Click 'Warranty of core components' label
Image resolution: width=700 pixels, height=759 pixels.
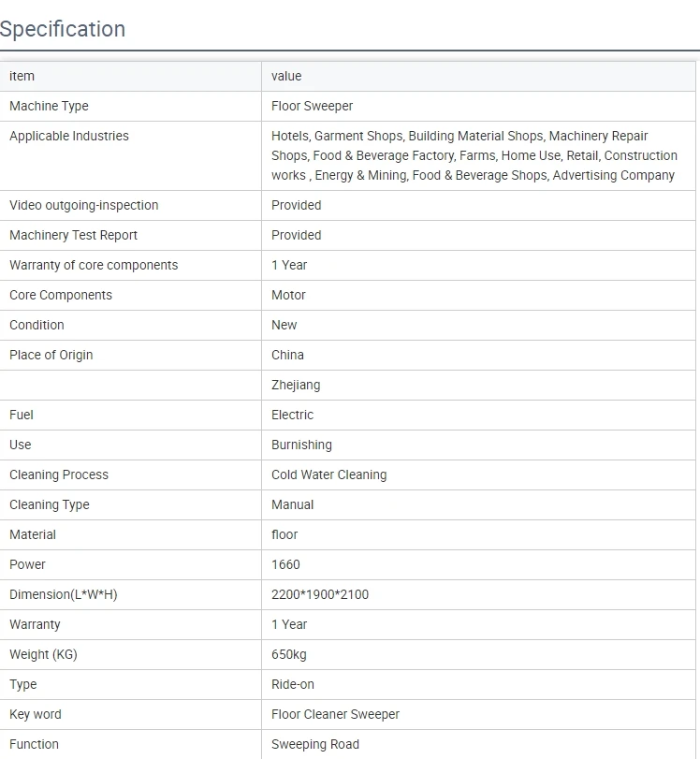coord(94,265)
